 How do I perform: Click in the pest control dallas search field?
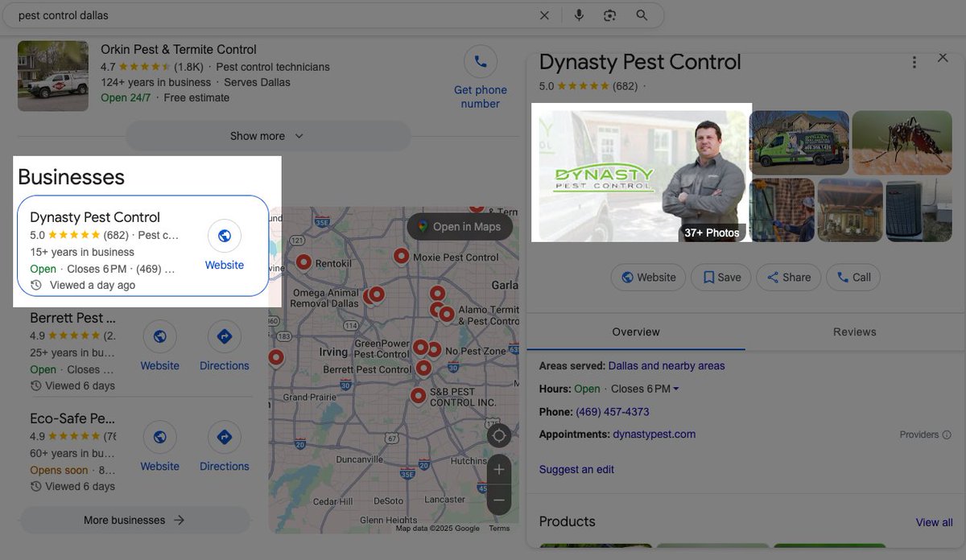tap(274, 15)
